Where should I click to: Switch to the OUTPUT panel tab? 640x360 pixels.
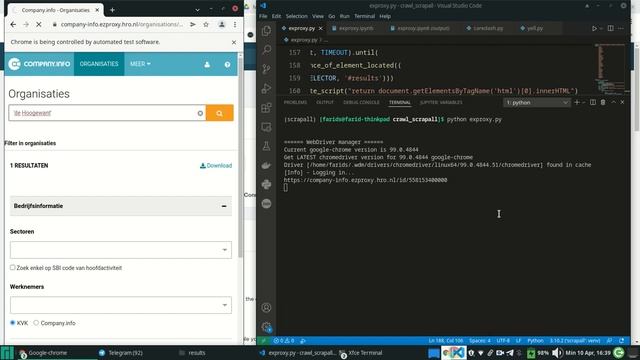pos(325,102)
